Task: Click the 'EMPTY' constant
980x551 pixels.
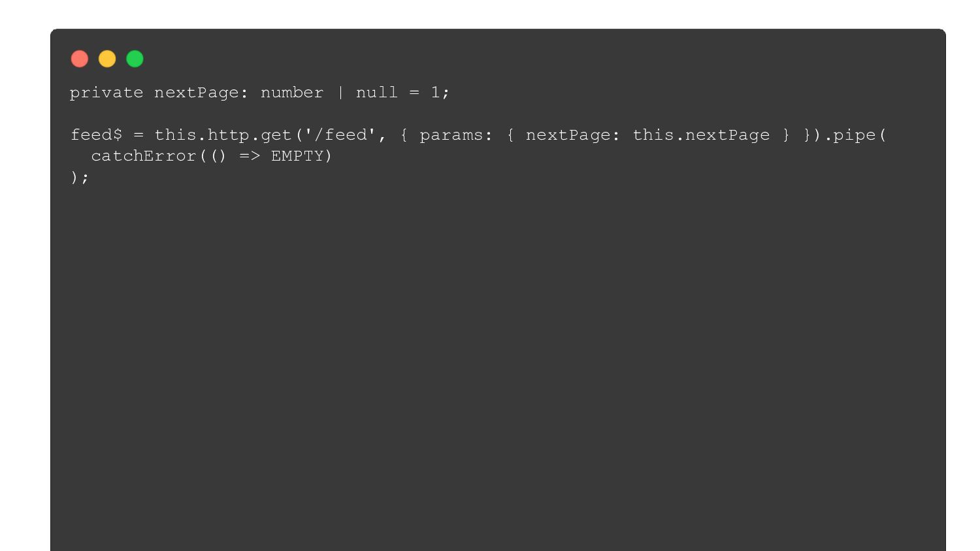Action: pyautogui.click(x=297, y=156)
